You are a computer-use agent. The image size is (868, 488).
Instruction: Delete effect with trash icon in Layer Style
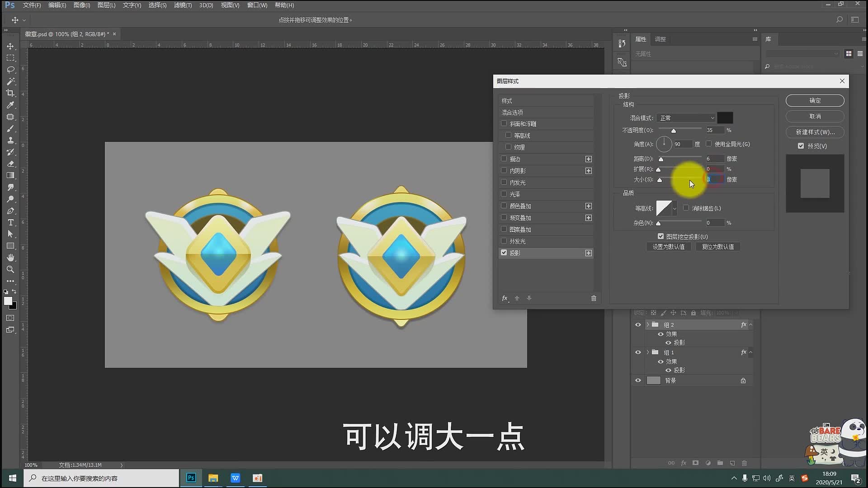point(594,298)
